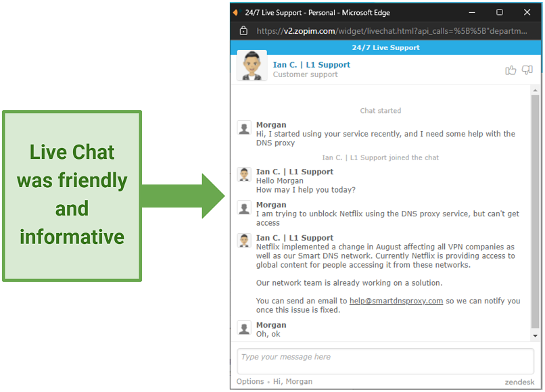Screen dimensions: 545x392
Task: Click the 'Hi, Morgan' label
Action: click(x=293, y=382)
